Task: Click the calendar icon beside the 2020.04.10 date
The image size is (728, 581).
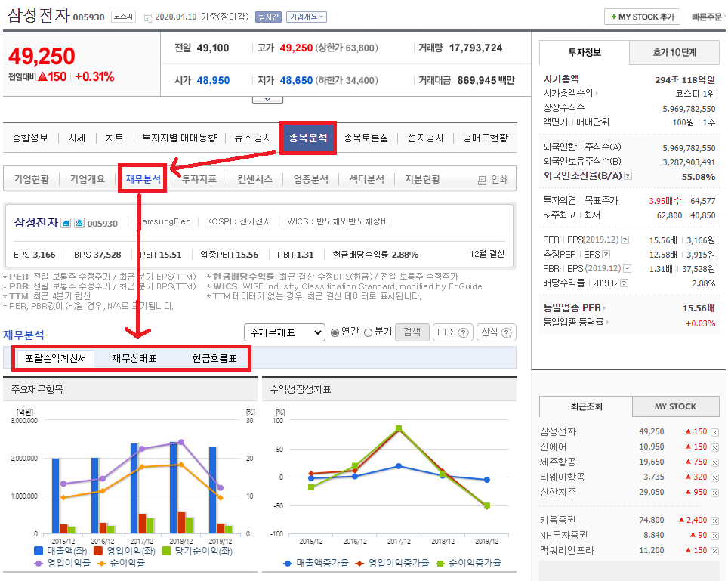Action: (x=148, y=17)
